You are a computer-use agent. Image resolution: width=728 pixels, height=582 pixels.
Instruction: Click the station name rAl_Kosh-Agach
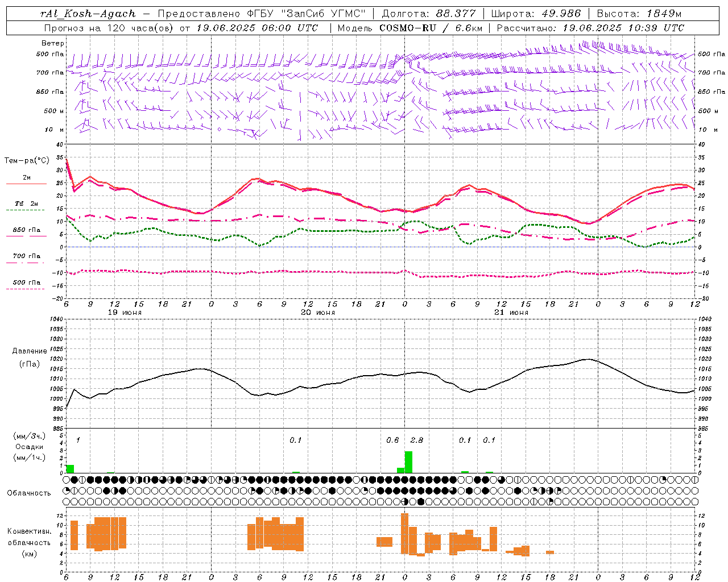(x=88, y=14)
